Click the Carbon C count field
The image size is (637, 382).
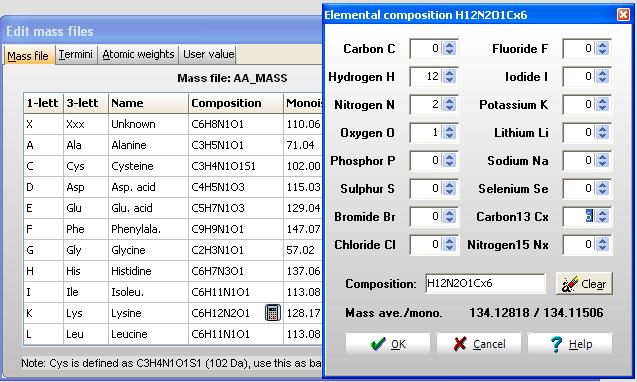tap(426, 49)
